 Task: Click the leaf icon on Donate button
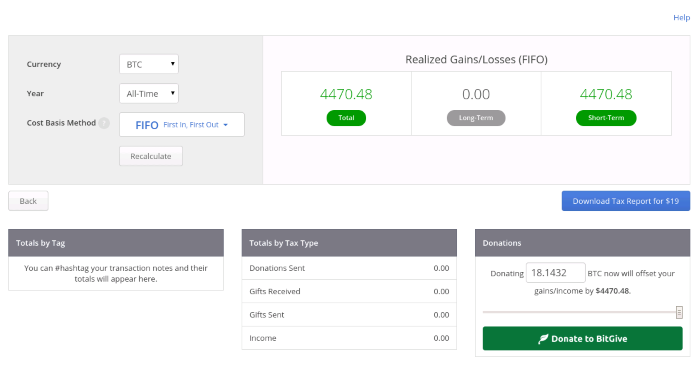click(x=543, y=339)
